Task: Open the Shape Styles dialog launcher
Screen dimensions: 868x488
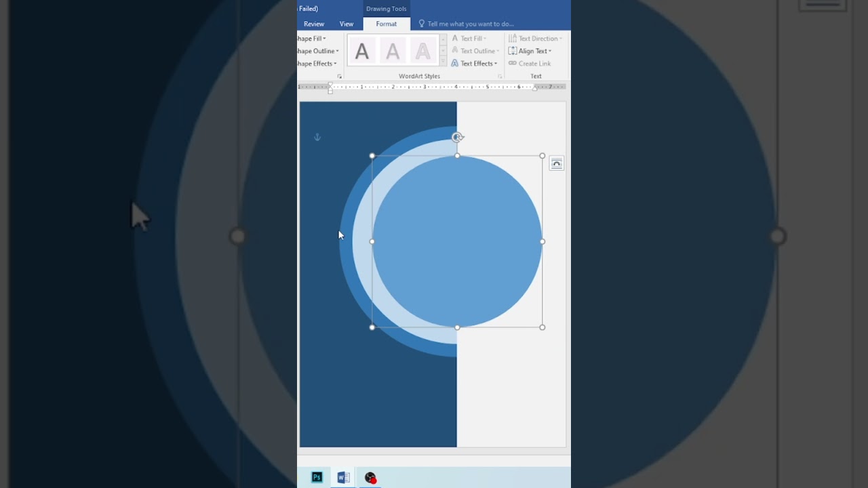Action: (x=340, y=77)
